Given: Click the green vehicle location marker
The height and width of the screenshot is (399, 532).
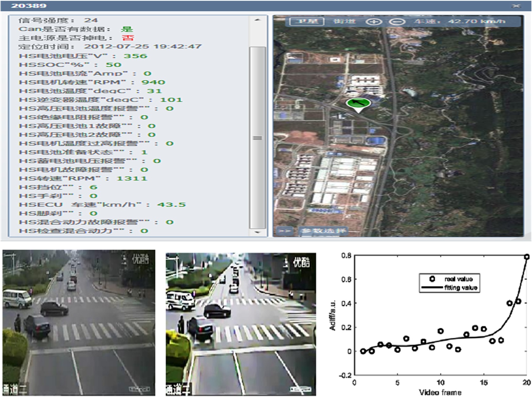Looking at the screenshot, I should 358,103.
